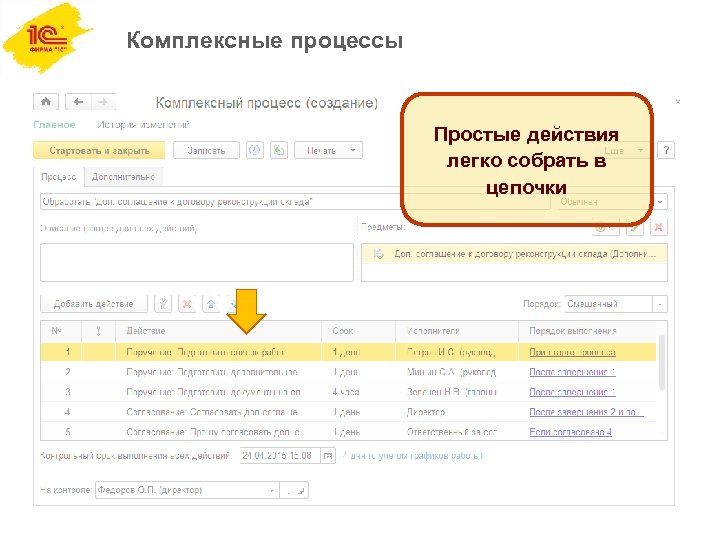Click document icon in Предметы row
Viewport: 720px width, 540px height.
point(379,254)
